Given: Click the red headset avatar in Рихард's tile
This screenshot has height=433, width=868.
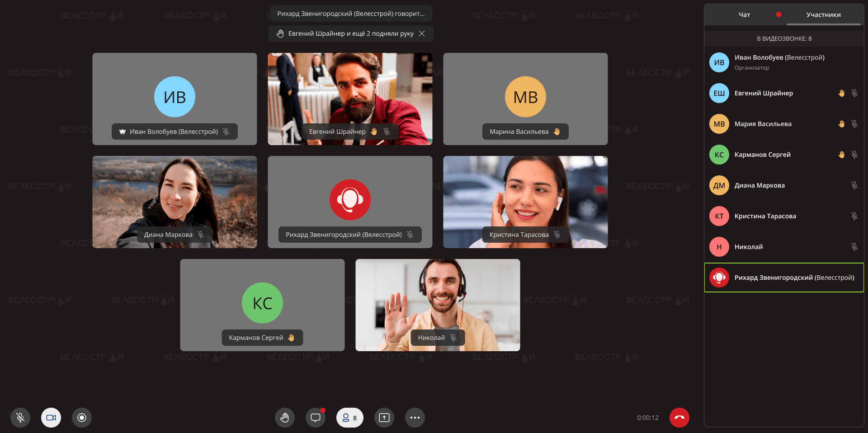Looking at the screenshot, I should (x=350, y=200).
